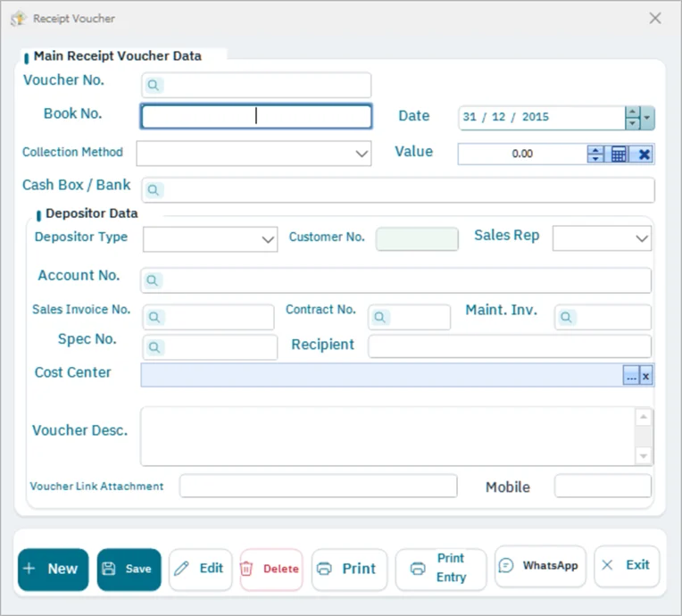The image size is (682, 616).
Task: Click the New button
Action: pyautogui.click(x=53, y=569)
